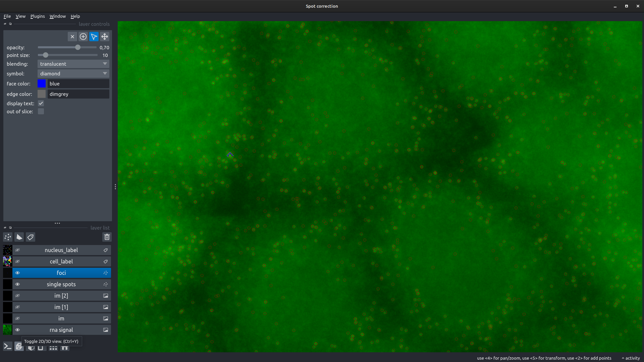
Task: Show the im [2] layer
Action: coord(17,296)
